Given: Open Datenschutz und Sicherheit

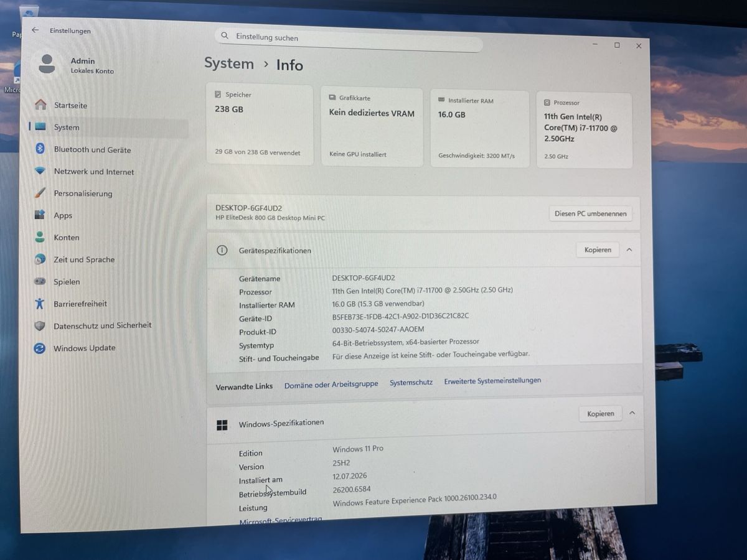Looking at the screenshot, I should click(102, 325).
